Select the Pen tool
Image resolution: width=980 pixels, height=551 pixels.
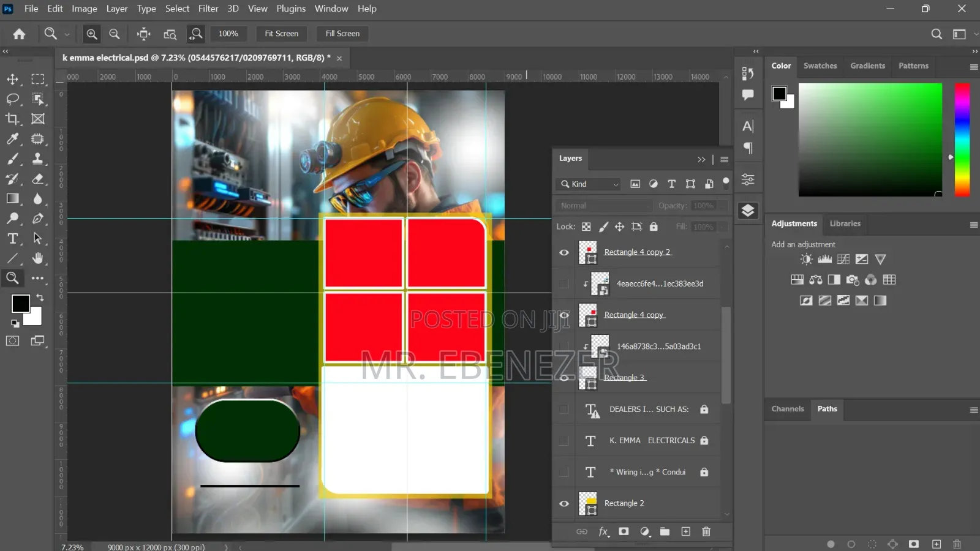[x=38, y=219]
